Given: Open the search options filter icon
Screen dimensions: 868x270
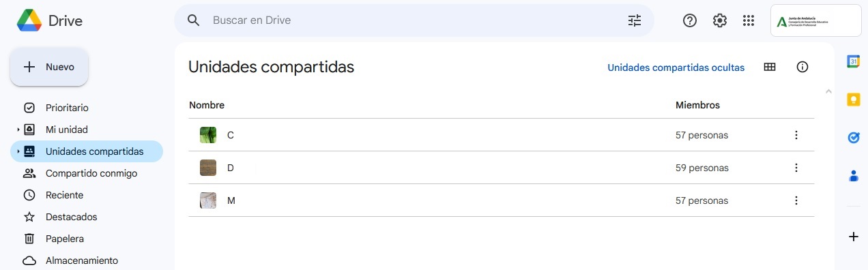Looking at the screenshot, I should 635,20.
